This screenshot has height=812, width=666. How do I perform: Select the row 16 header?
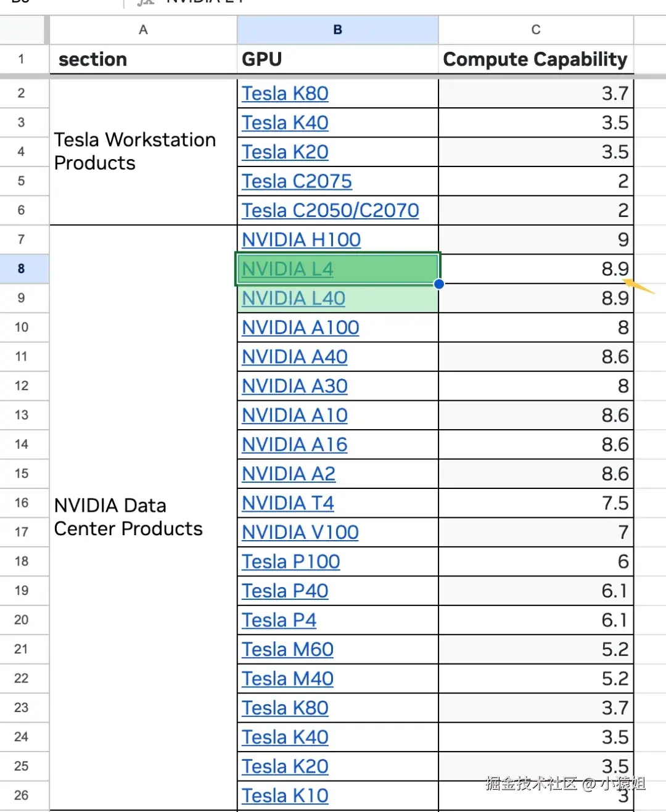(22, 503)
